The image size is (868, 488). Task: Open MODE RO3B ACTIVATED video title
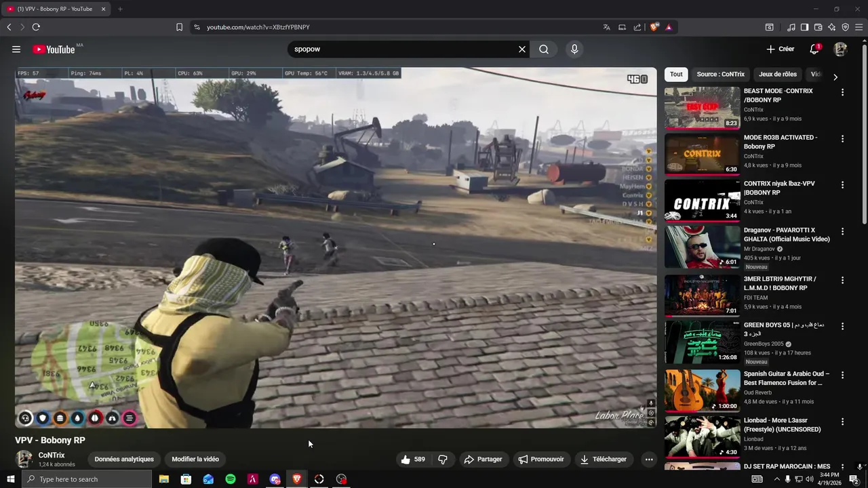(781, 142)
